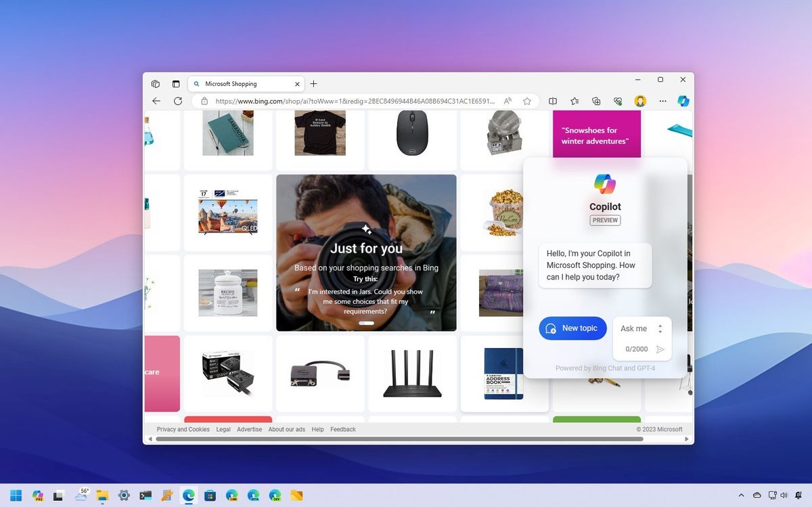Image resolution: width=812 pixels, height=507 pixels.
Task: Open the Favorites star-list icon
Action: click(x=574, y=101)
